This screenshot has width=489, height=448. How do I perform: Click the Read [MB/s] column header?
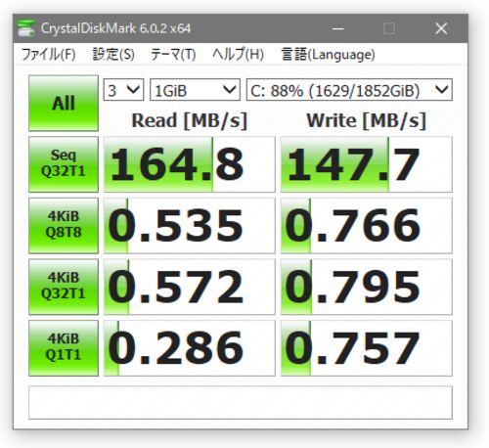point(190,120)
